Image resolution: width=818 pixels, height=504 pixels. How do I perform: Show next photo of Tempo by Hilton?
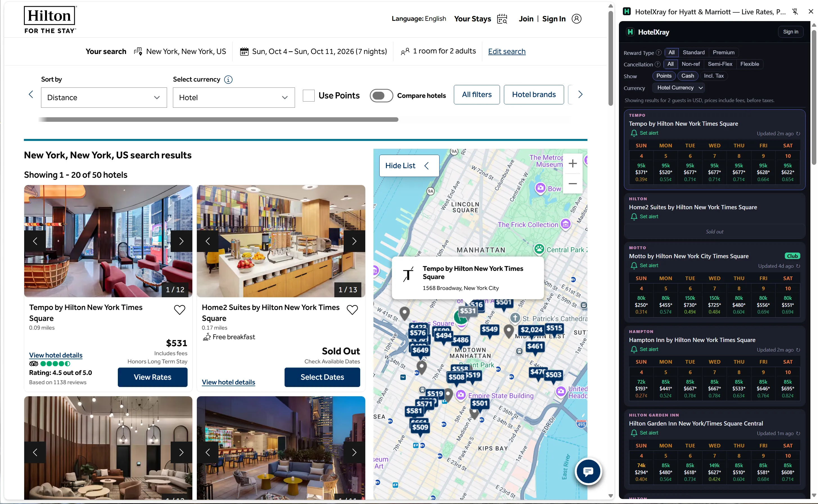181,241
